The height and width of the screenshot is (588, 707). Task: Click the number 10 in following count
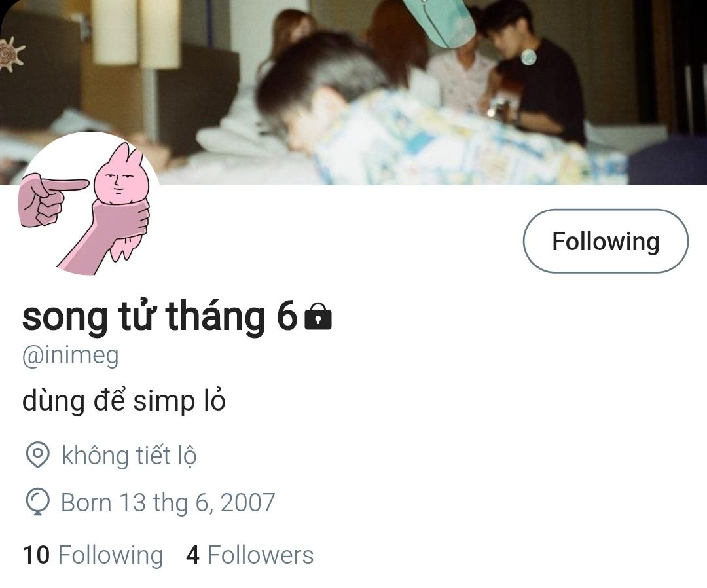(x=35, y=555)
